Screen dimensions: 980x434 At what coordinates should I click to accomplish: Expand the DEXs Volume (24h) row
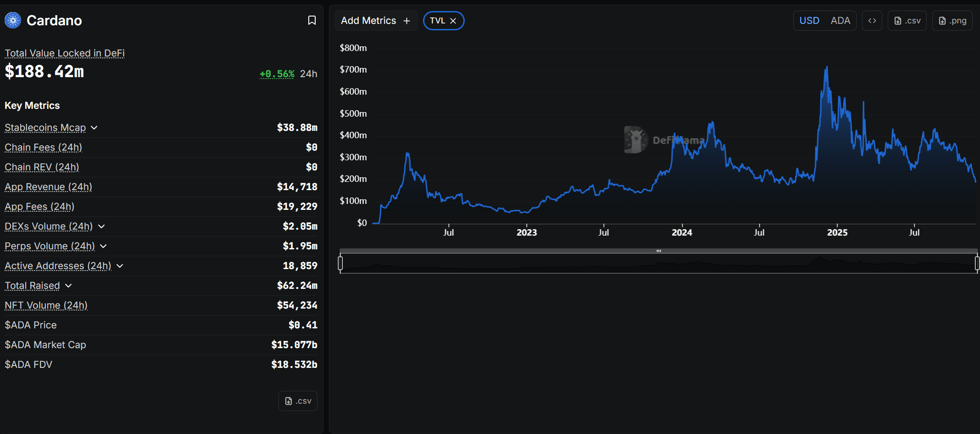click(101, 226)
